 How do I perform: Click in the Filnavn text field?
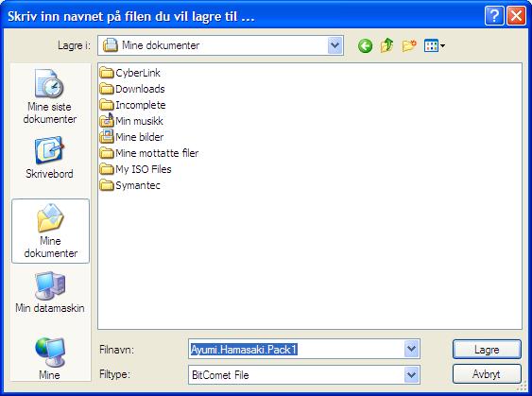coord(296,349)
